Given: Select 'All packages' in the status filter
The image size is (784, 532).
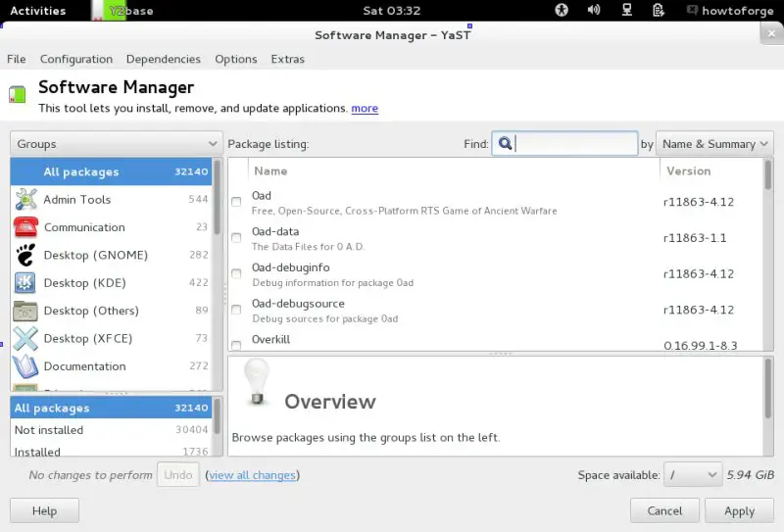Looking at the screenshot, I should (x=111, y=408).
